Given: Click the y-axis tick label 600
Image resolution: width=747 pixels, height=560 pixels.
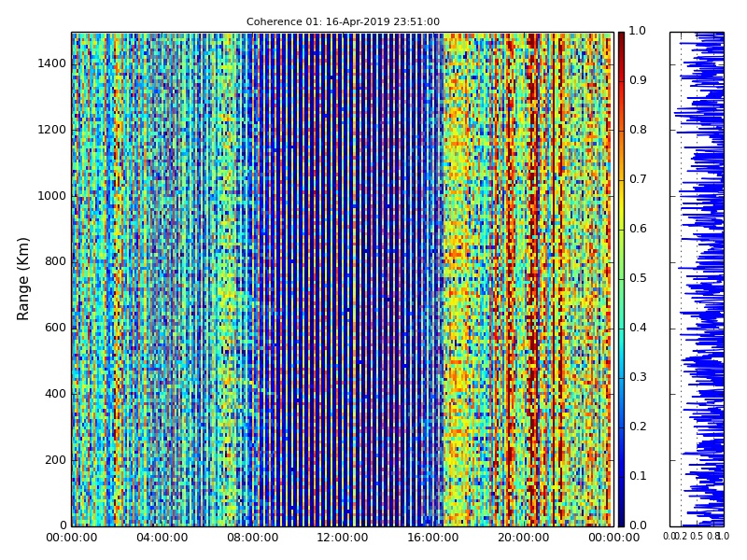Looking at the screenshot, I should coord(55,329).
